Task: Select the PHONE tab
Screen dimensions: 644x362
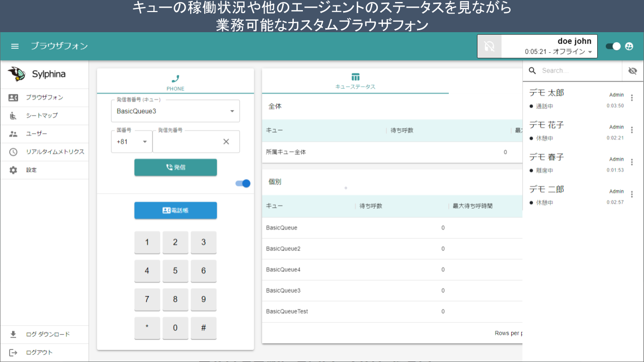Action: click(175, 82)
